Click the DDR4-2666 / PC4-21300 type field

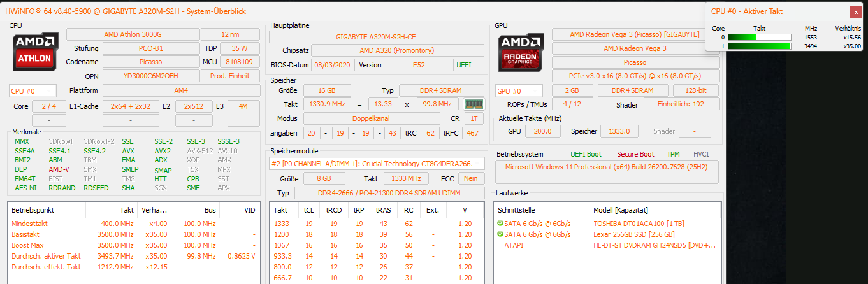tap(389, 192)
